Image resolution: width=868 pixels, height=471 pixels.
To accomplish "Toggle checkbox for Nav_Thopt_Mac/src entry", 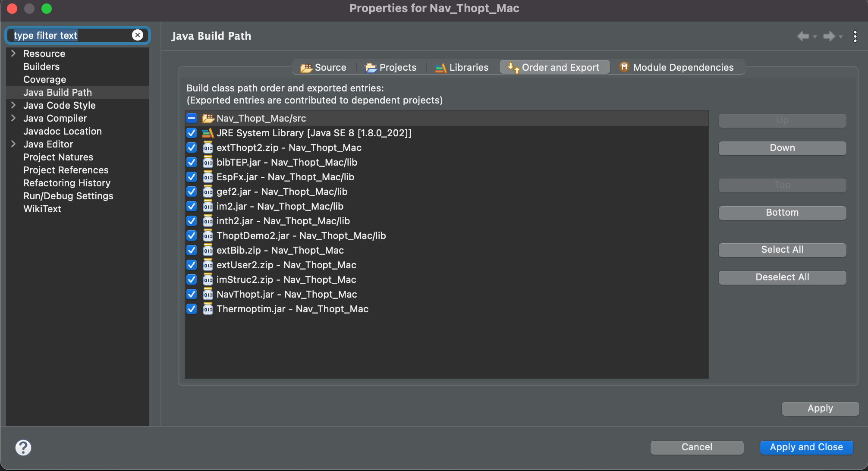I will click(192, 118).
